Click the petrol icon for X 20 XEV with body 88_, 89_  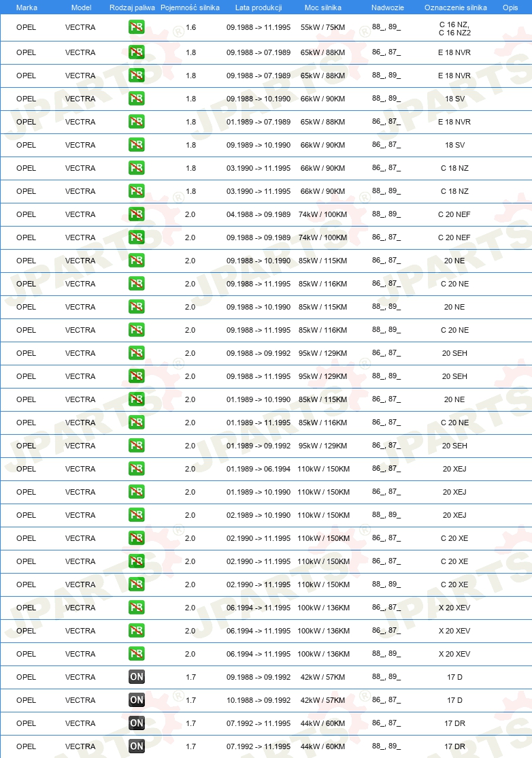click(137, 654)
